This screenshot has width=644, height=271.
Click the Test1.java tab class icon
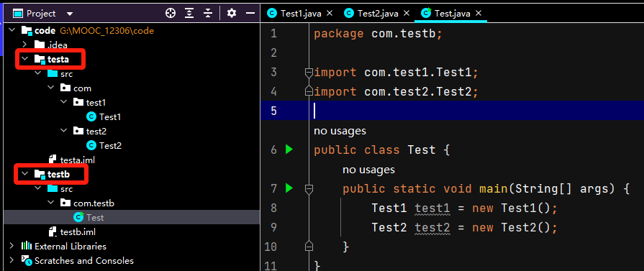[x=272, y=14]
